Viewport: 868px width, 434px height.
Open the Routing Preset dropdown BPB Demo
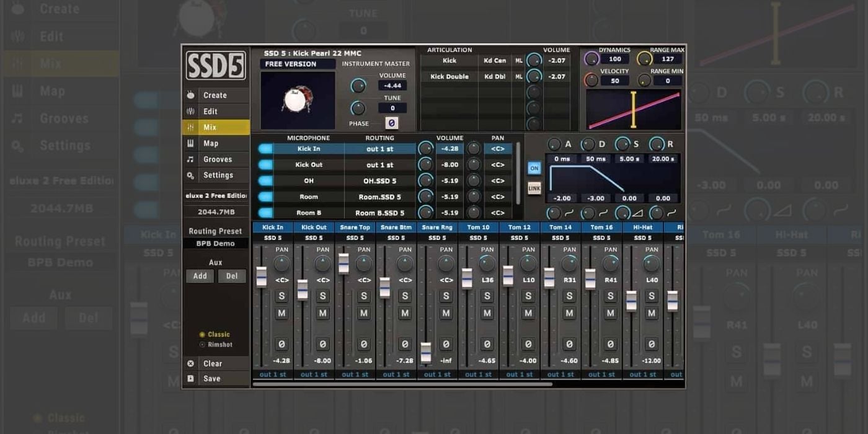click(216, 244)
